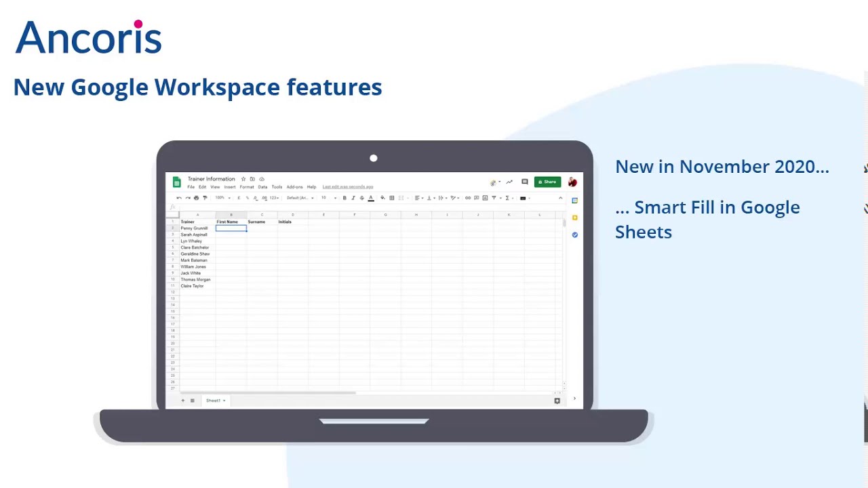Open the Tools menu

pos(277,187)
